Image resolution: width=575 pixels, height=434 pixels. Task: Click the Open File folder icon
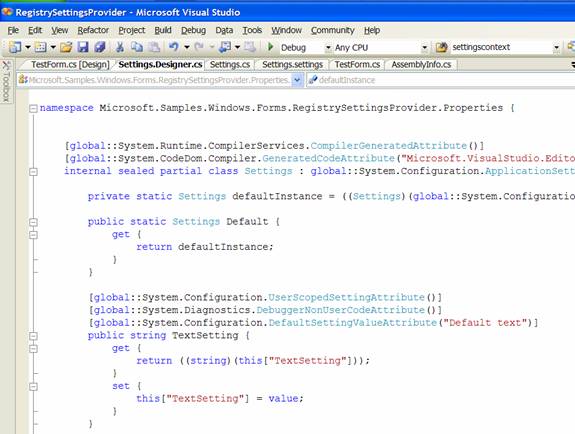coord(66,47)
